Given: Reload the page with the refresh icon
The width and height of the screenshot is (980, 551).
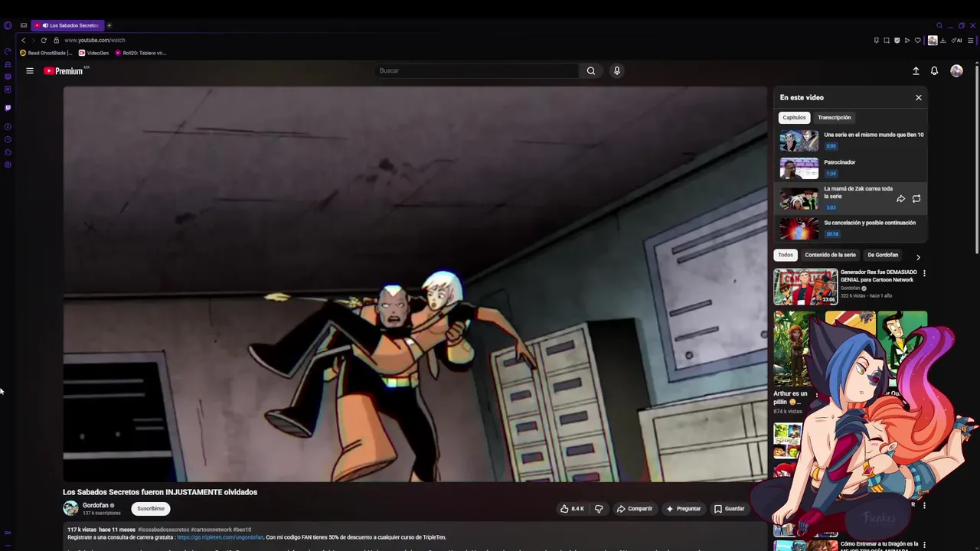Looking at the screenshot, I should [x=44, y=40].
